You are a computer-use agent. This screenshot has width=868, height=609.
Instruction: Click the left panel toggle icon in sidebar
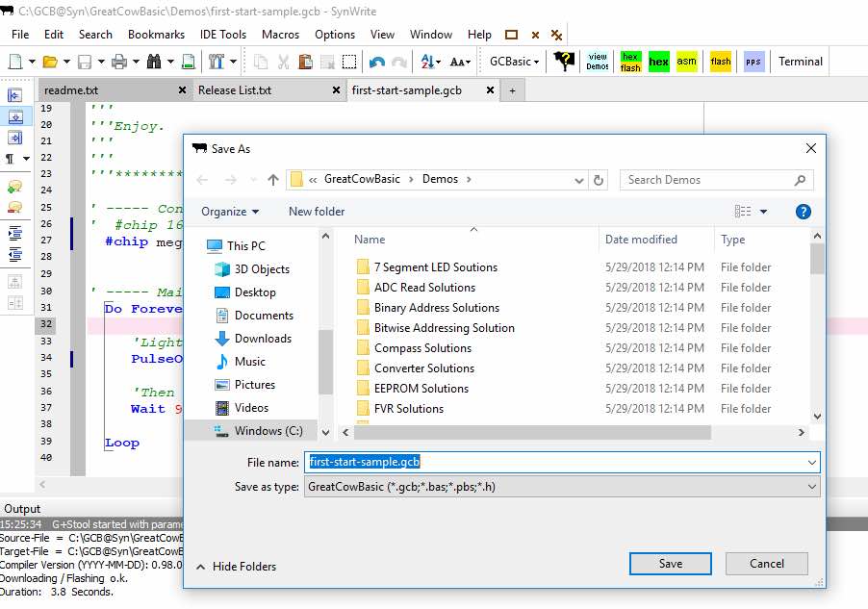click(x=15, y=96)
